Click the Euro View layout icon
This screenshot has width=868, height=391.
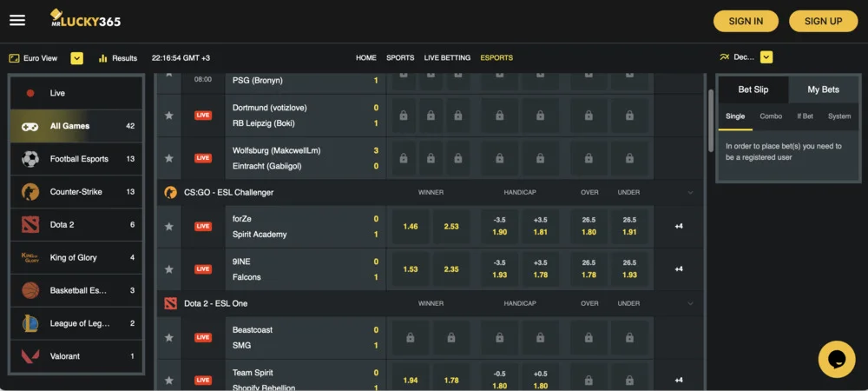(x=15, y=57)
